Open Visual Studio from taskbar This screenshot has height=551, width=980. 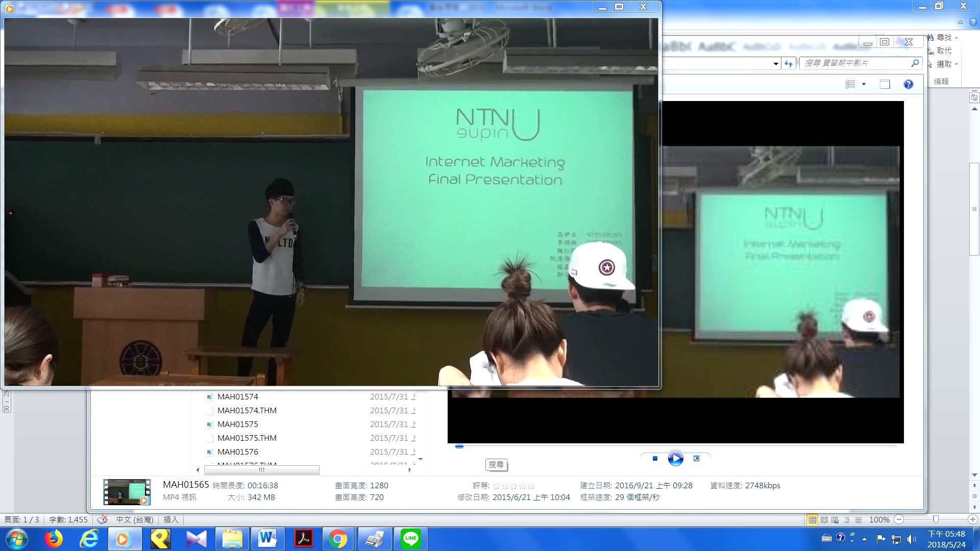pos(196,539)
